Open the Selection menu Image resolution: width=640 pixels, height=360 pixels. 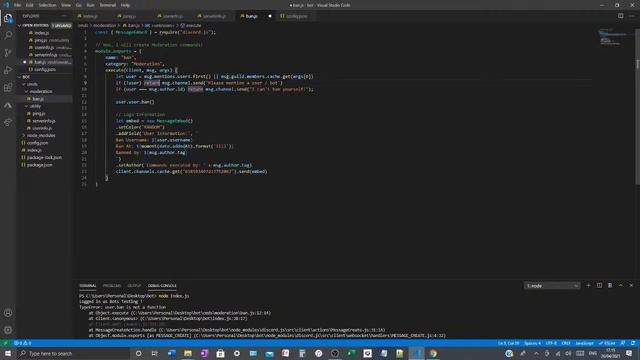point(47,5)
